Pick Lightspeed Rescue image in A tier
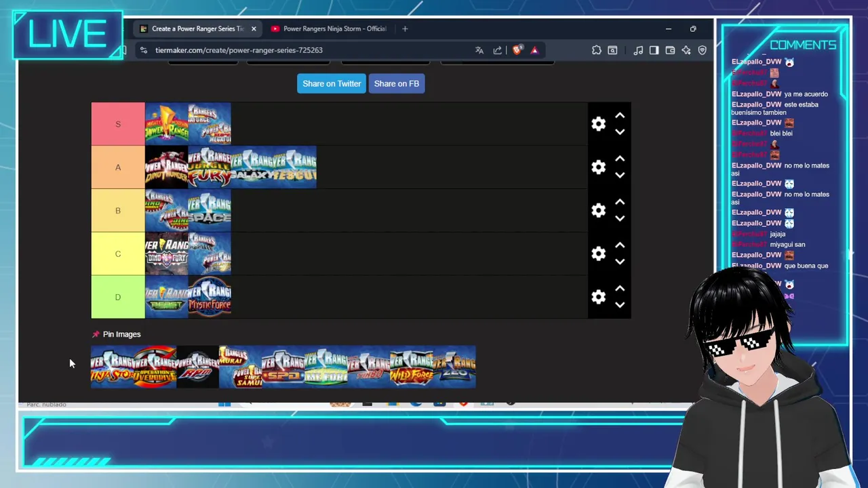The image size is (868, 488). 295,167
